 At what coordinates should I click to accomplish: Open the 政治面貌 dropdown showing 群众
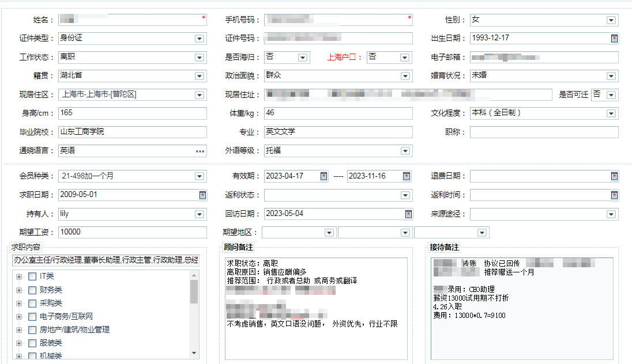point(405,76)
